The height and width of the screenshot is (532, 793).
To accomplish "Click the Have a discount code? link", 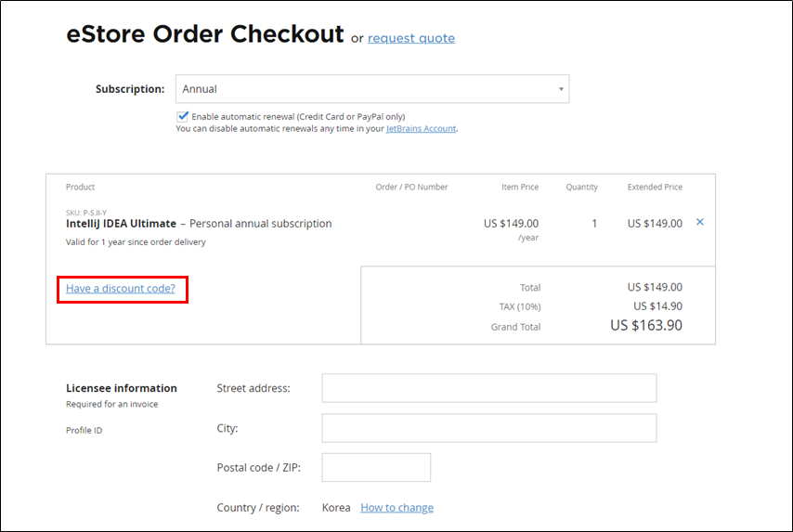I will tap(121, 288).
